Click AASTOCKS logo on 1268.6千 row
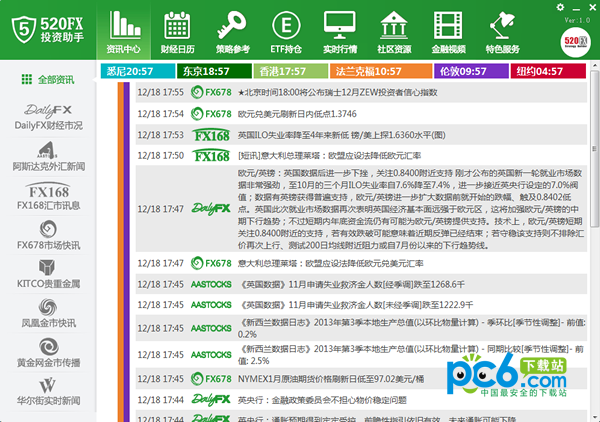Viewport: 600px width, 422px height. 211,284
